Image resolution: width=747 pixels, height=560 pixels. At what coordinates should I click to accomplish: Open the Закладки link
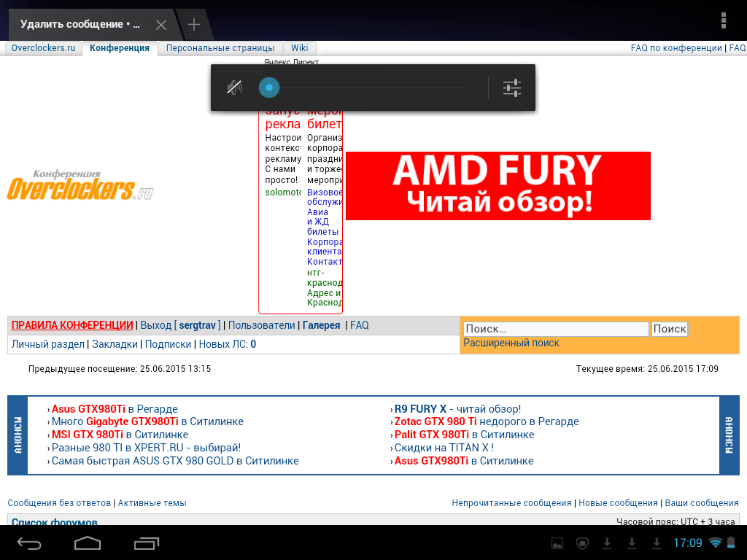tap(115, 344)
